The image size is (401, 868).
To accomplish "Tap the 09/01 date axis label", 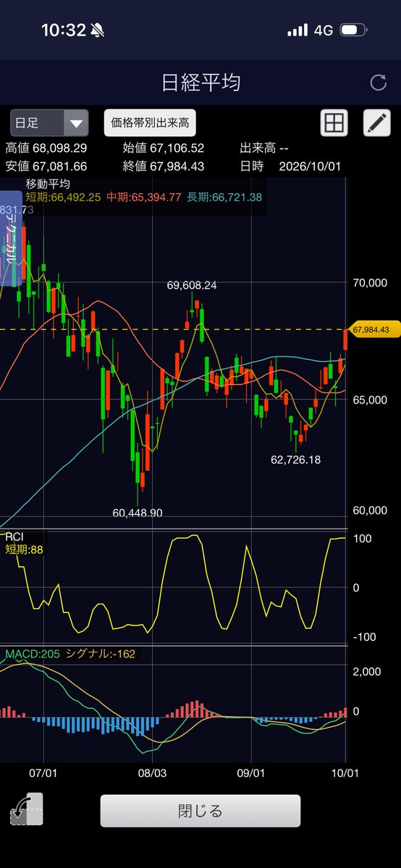I will point(250,773).
